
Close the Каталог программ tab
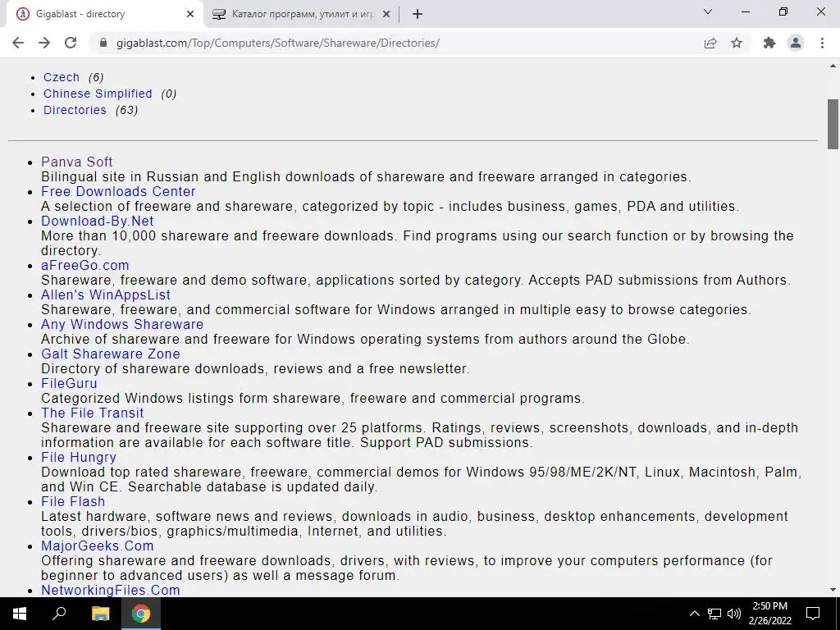click(x=386, y=15)
